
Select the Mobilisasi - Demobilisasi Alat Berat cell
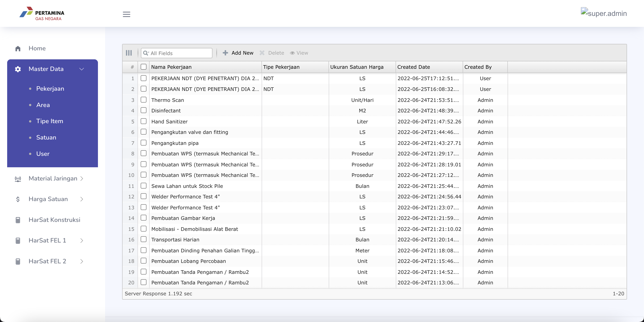205,229
